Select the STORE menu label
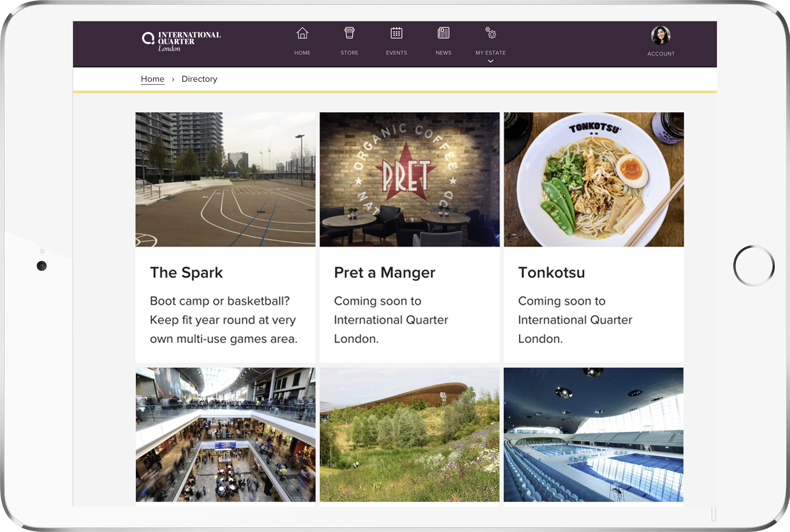The width and height of the screenshot is (790, 532). [349, 53]
